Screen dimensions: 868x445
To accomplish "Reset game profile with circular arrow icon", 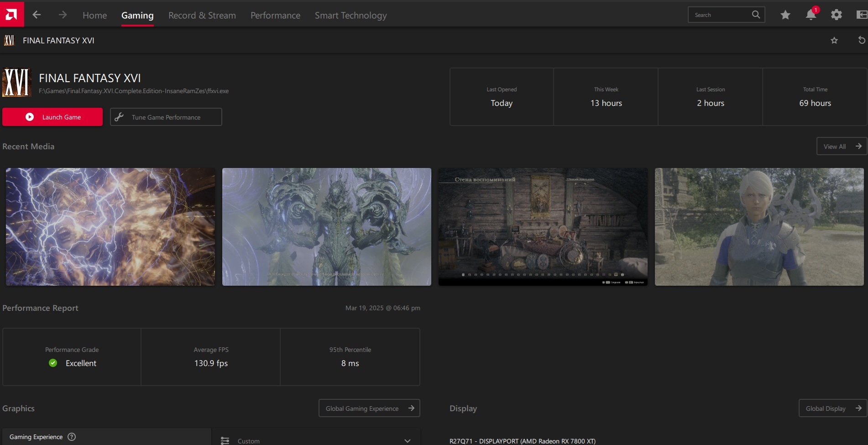I will [x=862, y=40].
